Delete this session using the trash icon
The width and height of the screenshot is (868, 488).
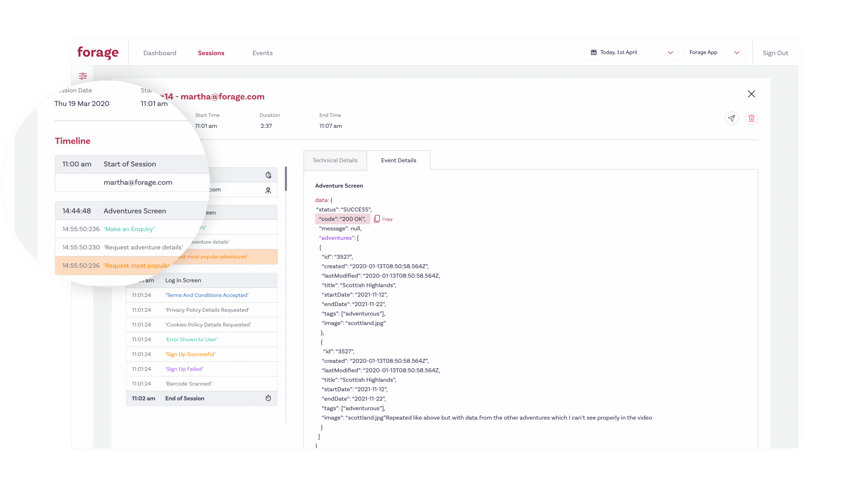pos(752,118)
